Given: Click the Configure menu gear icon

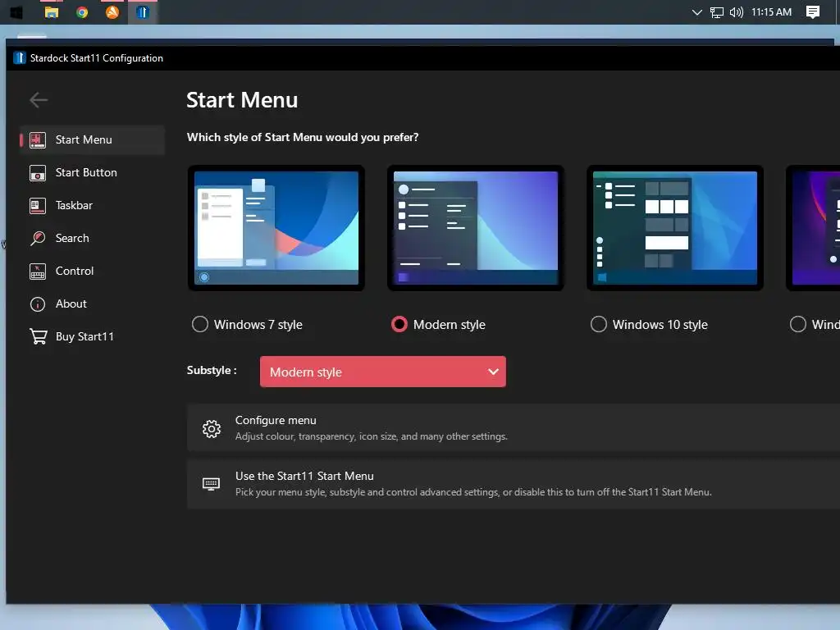Looking at the screenshot, I should (212, 428).
